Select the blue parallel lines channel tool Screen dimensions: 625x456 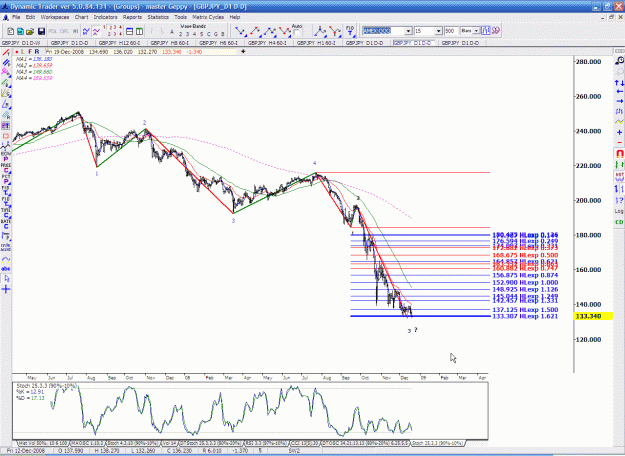[6, 63]
